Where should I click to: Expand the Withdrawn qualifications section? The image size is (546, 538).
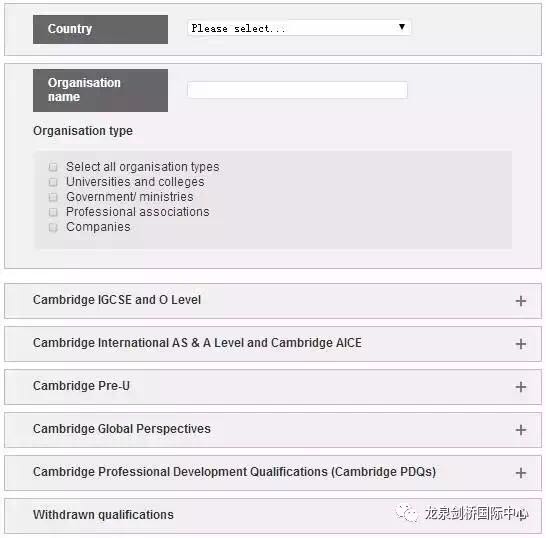tap(103, 515)
